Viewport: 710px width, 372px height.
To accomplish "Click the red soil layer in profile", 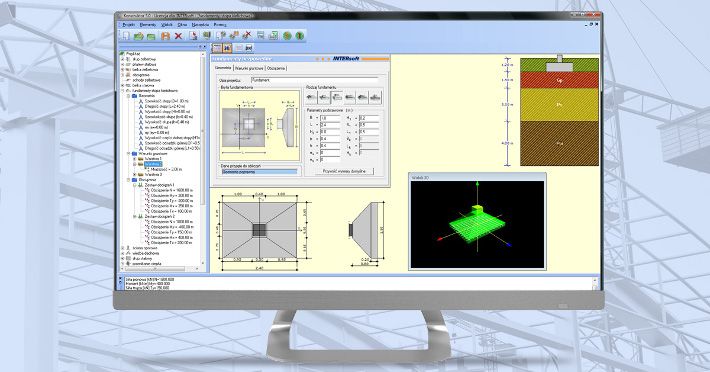I will tap(559, 80).
